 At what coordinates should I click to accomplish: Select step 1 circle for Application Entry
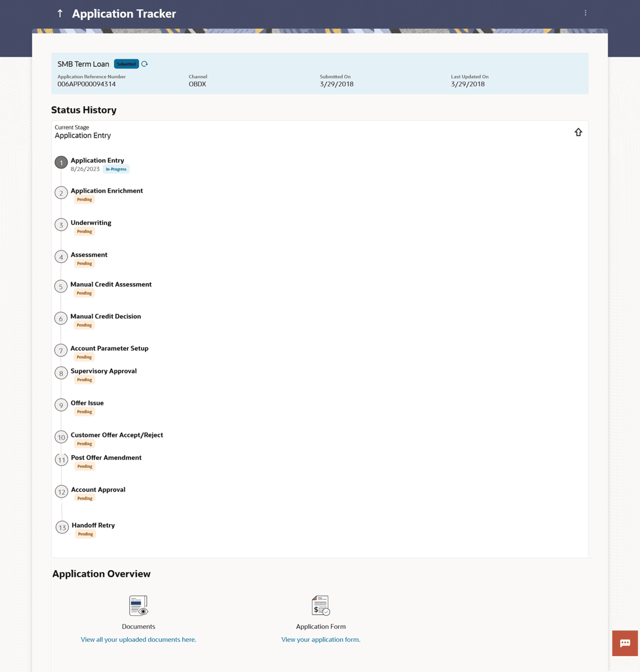point(61,163)
